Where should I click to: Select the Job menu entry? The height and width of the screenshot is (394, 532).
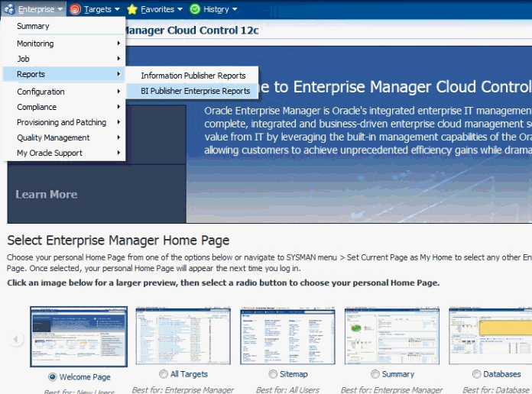(x=63, y=59)
